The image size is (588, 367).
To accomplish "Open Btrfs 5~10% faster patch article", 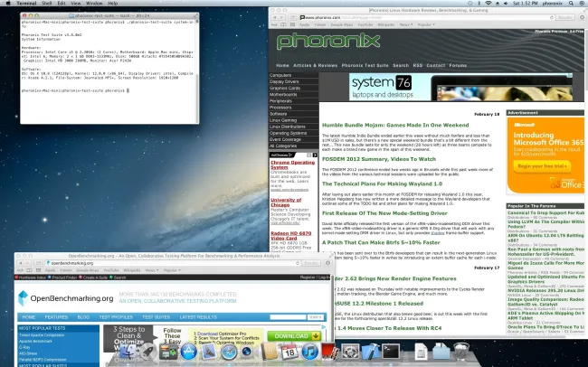I will [x=381, y=242].
